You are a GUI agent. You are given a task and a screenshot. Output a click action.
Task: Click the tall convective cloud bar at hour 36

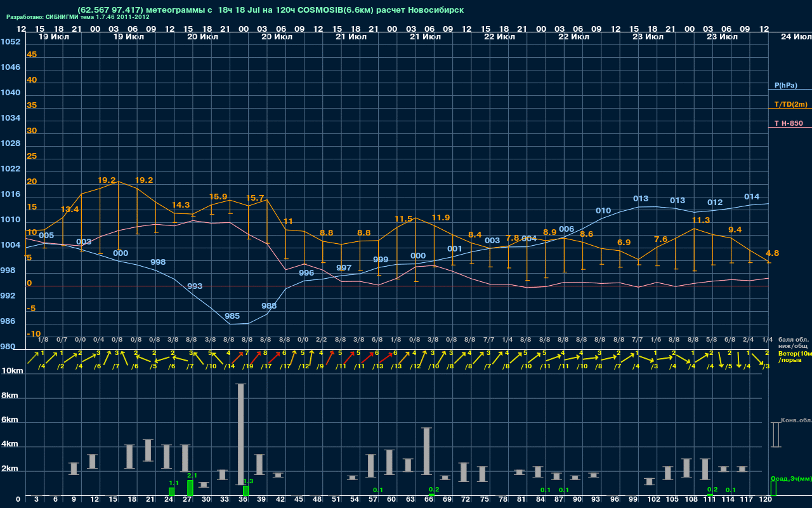(x=241, y=434)
